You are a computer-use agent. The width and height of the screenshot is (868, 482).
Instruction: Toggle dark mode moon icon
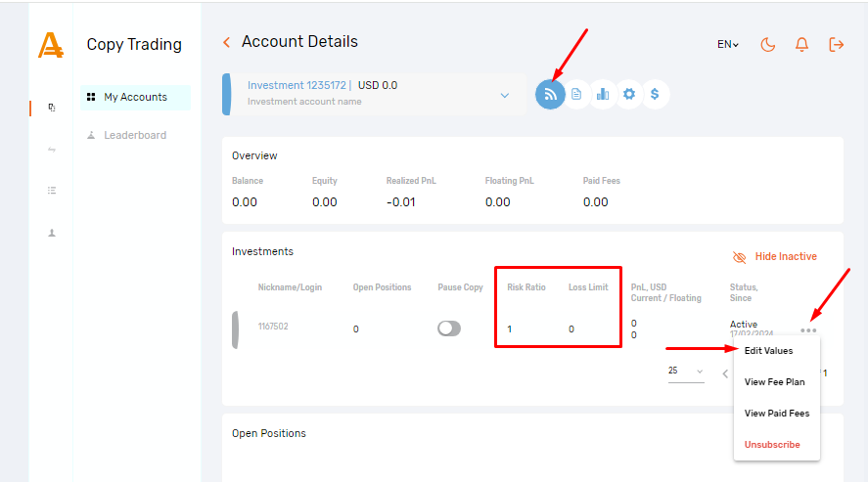[768, 44]
